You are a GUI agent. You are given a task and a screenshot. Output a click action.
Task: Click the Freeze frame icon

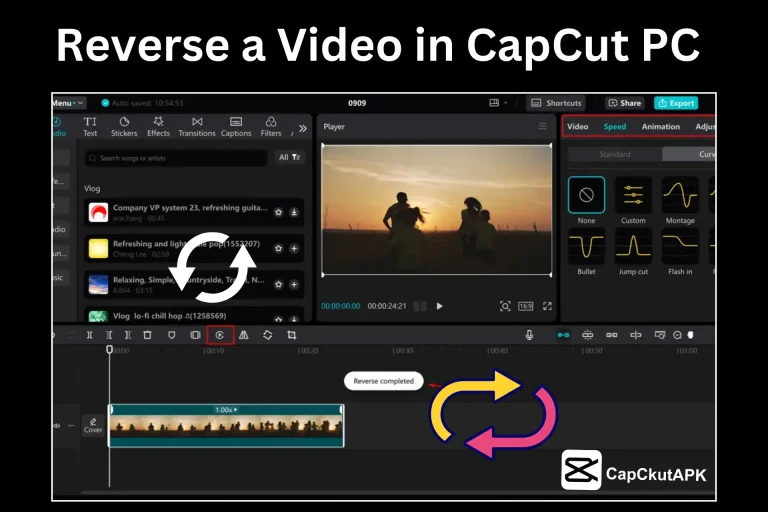pos(195,335)
